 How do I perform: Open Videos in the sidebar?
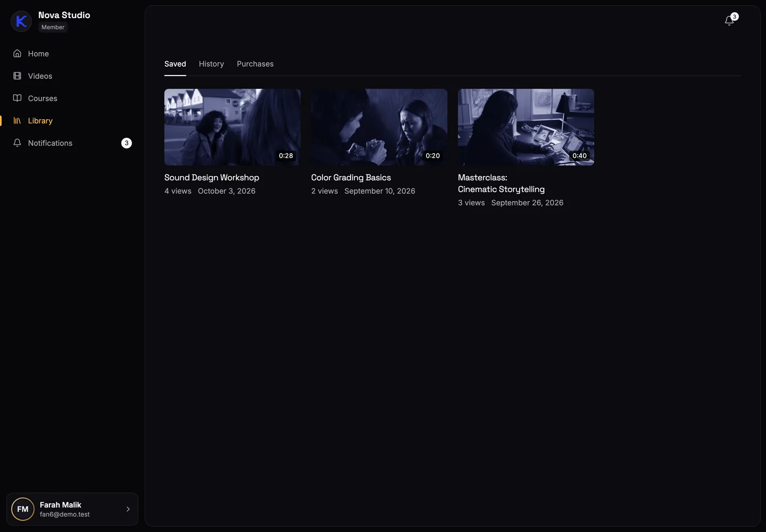[72, 76]
